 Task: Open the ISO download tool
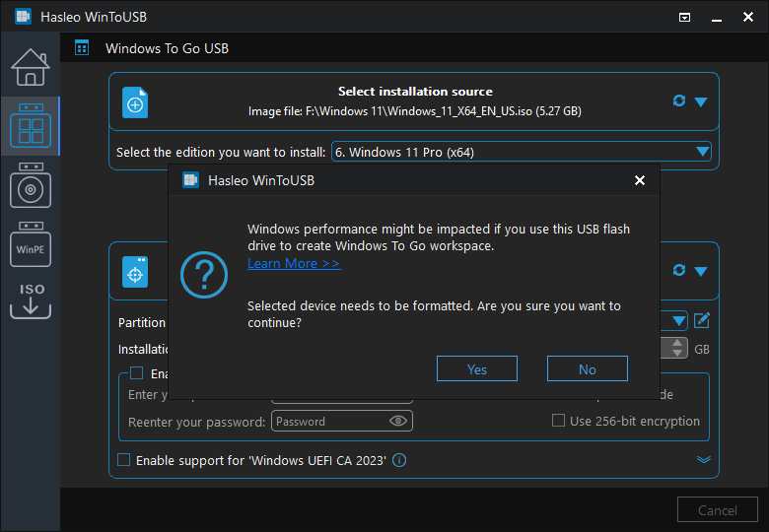pos(31,300)
